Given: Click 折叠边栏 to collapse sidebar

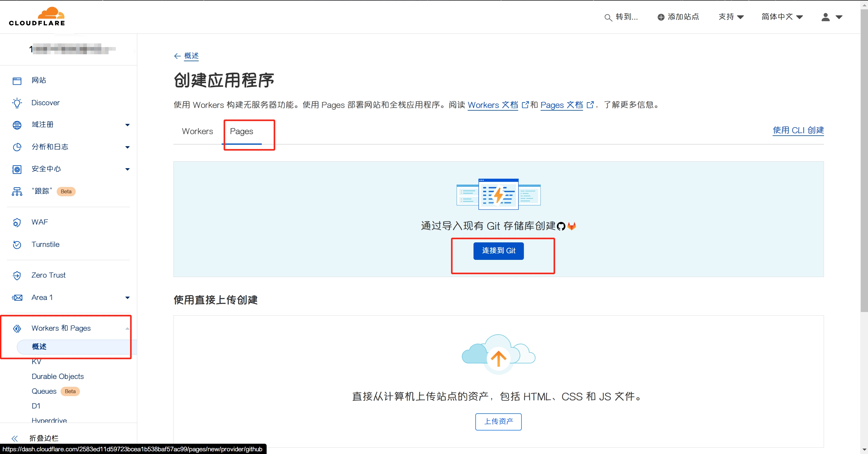Looking at the screenshot, I should click(44, 439).
